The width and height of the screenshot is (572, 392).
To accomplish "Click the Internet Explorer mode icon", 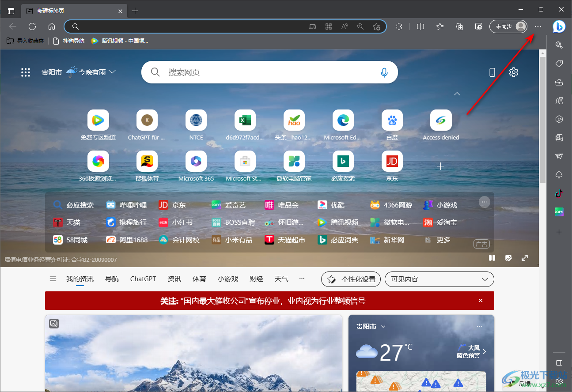I will (479, 26).
